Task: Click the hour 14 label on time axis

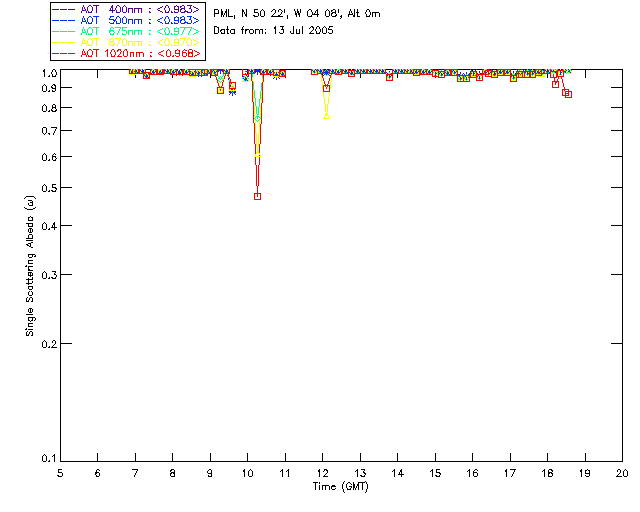Action: point(398,473)
